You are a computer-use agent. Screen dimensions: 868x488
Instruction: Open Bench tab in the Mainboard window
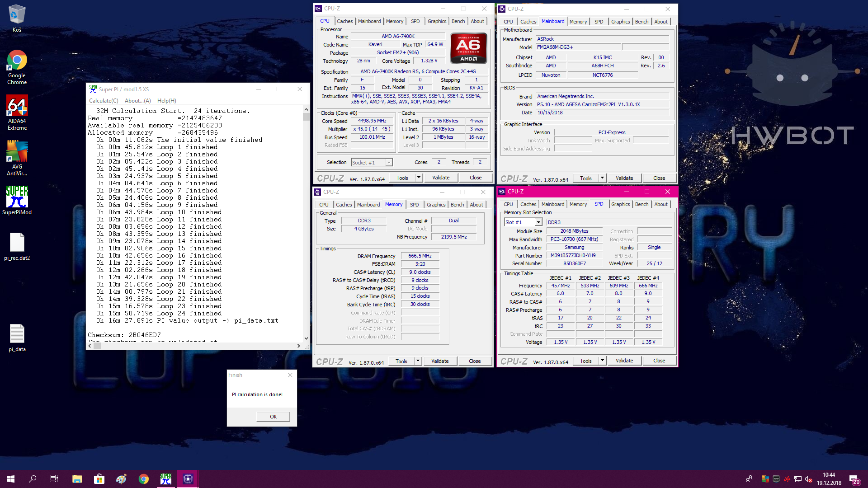[x=642, y=22]
